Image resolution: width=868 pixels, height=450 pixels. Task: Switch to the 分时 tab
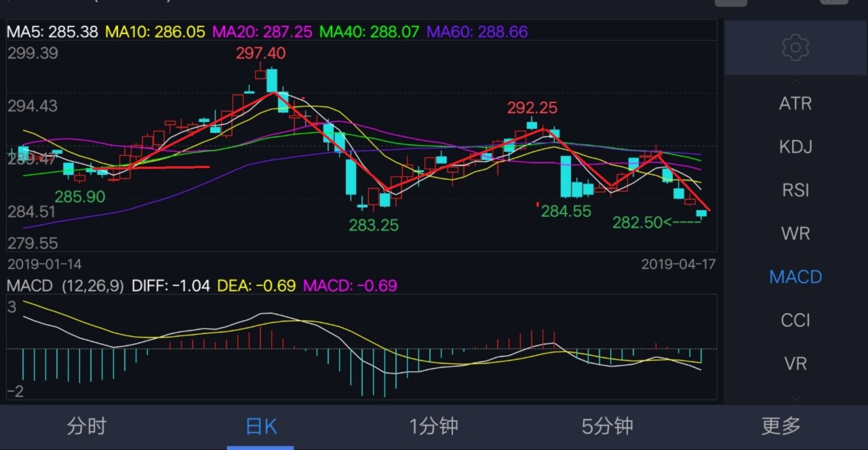(x=87, y=426)
